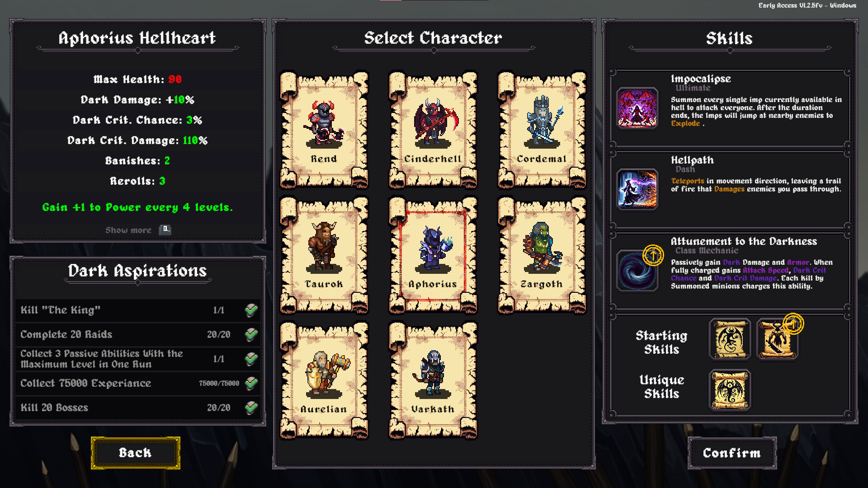
Task: Click the upgrade arrow badge on second starting skill
Action: (793, 324)
